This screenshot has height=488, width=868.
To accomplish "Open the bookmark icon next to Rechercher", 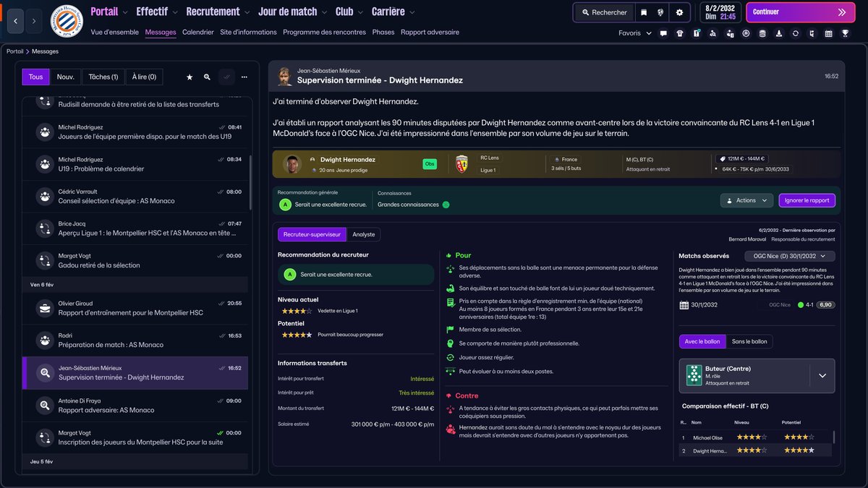I will click(643, 12).
